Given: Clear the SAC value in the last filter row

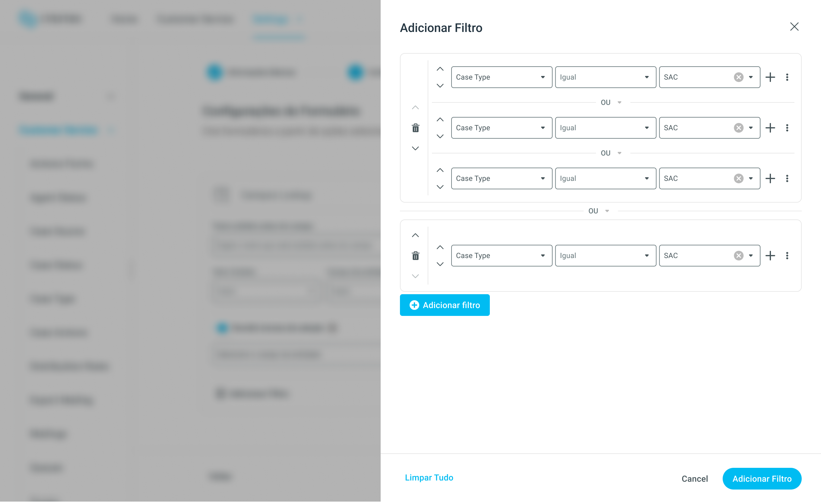Looking at the screenshot, I should tap(739, 256).
